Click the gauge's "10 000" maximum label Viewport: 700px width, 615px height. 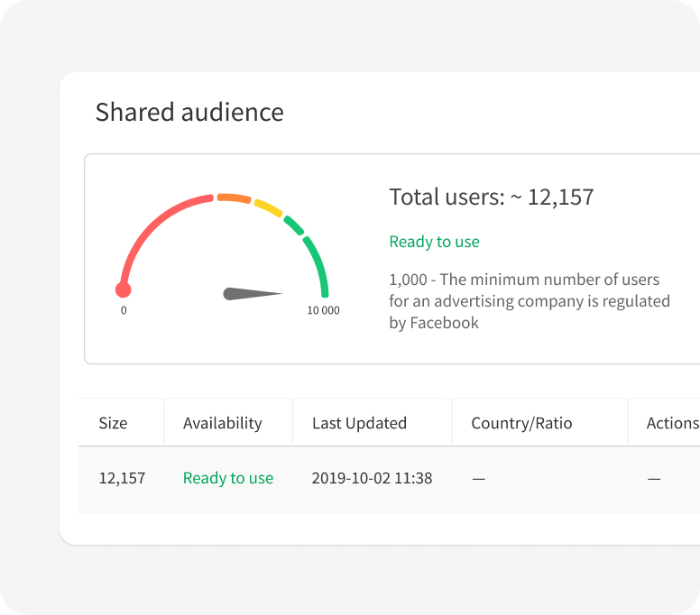coord(323,310)
